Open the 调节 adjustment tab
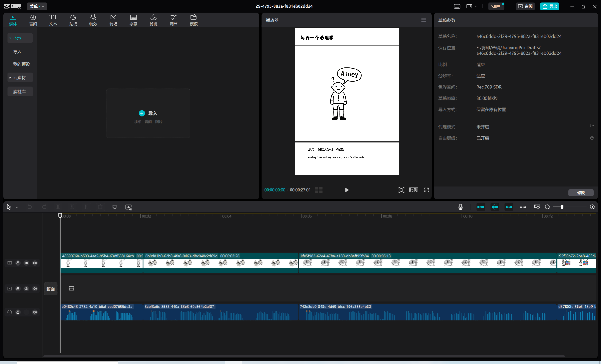 click(x=173, y=20)
